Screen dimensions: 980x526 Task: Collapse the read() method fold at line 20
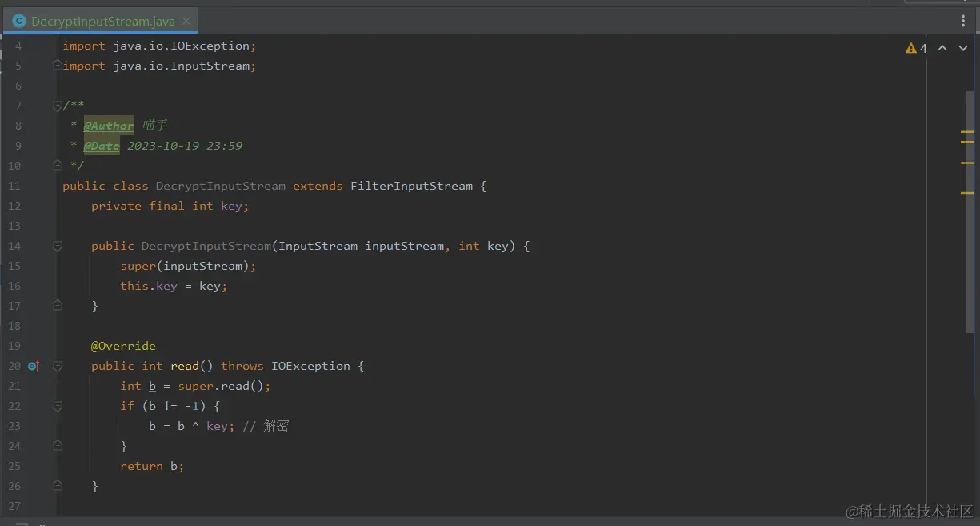pyautogui.click(x=58, y=366)
